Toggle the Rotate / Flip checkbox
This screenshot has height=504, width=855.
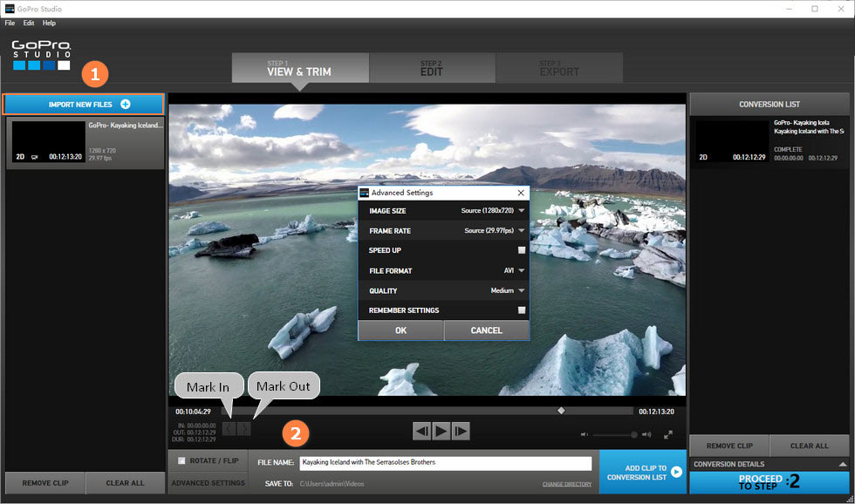[x=181, y=460]
